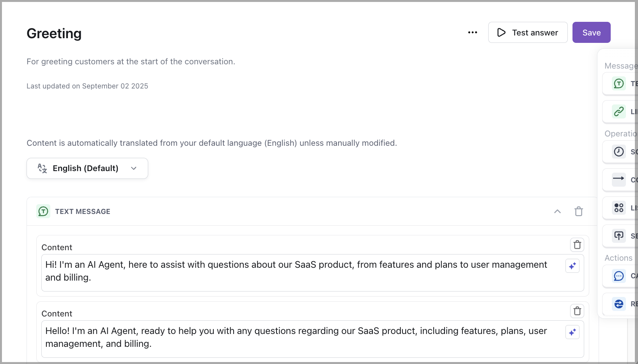The height and width of the screenshot is (364, 638).
Task: Click the AI sparkle icon on the second Content field
Action: coord(572,332)
